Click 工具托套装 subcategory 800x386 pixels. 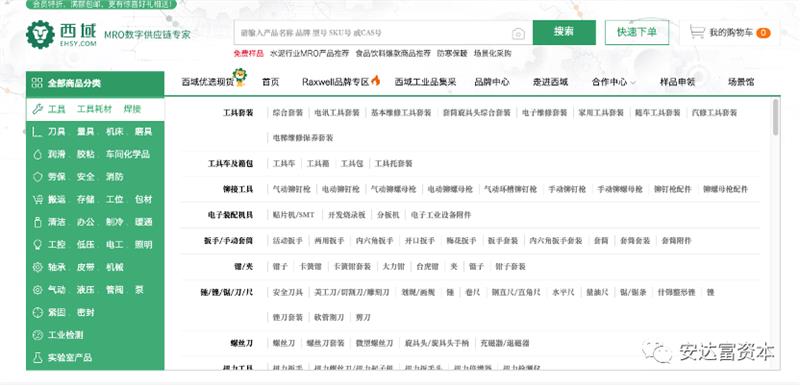[393, 164]
